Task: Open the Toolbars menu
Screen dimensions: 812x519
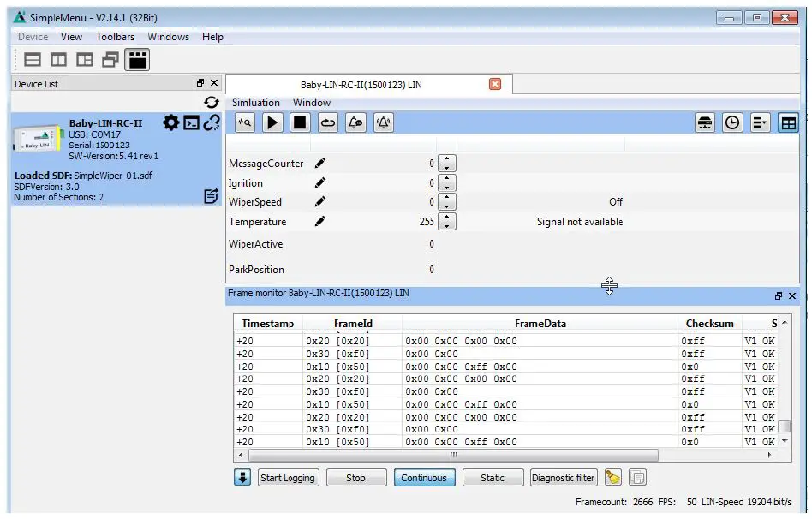Action: pos(115,37)
